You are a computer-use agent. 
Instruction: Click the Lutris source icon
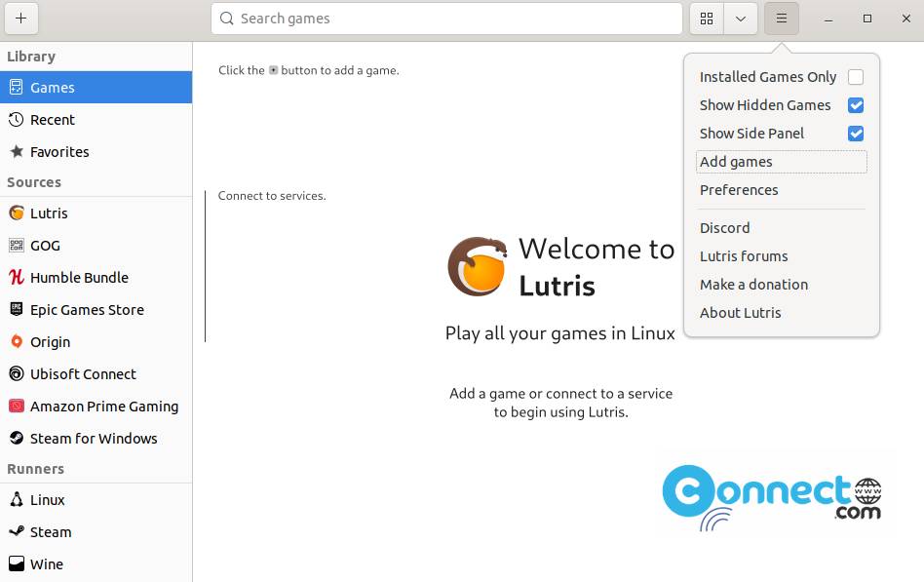click(x=17, y=213)
